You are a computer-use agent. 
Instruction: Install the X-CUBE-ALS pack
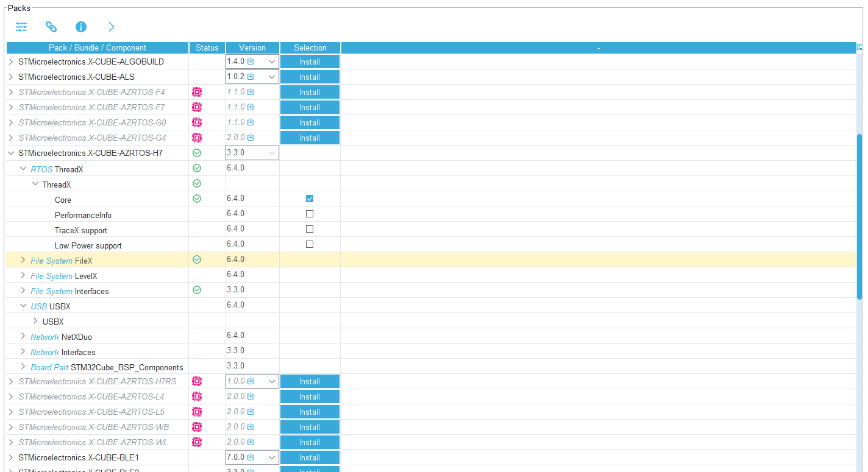pos(310,77)
